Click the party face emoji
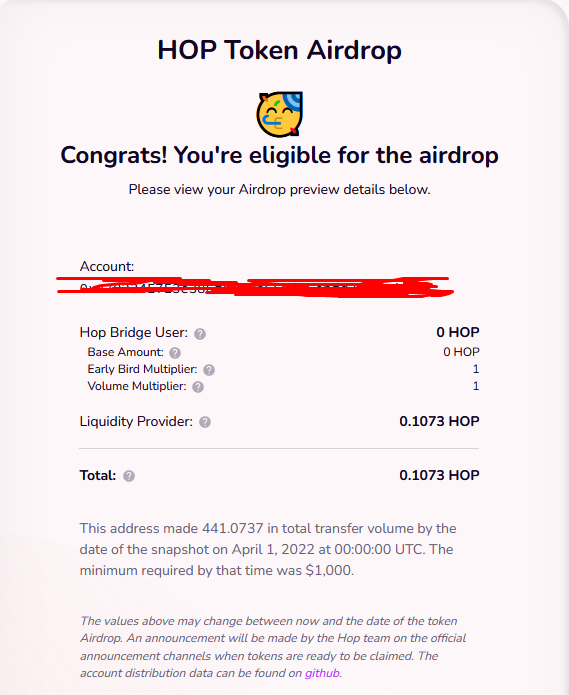This screenshot has height=695, width=569. [x=280, y=114]
